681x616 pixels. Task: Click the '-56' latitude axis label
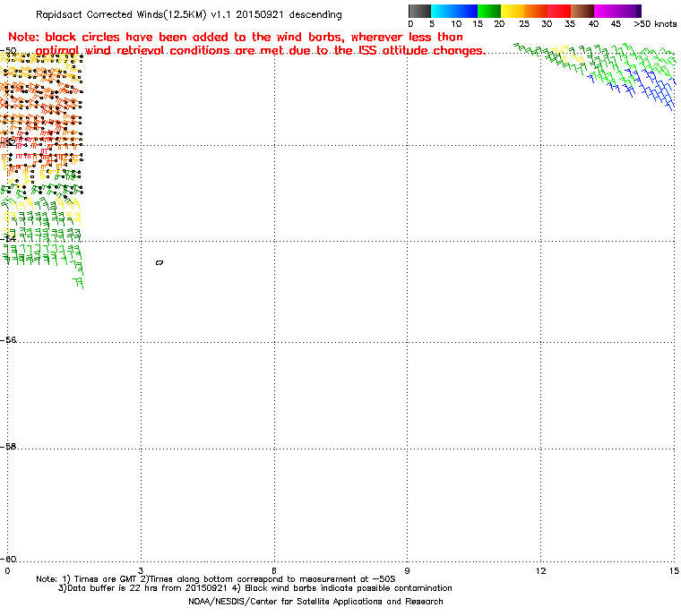point(8,340)
